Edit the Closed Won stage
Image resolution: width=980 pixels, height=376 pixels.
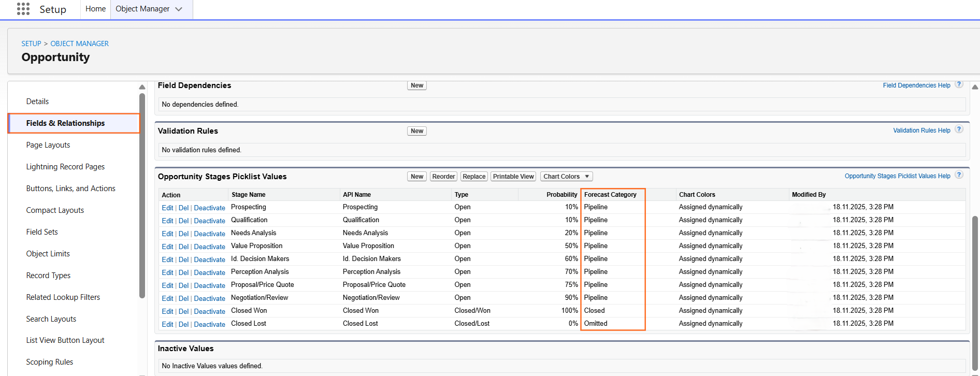coord(167,311)
